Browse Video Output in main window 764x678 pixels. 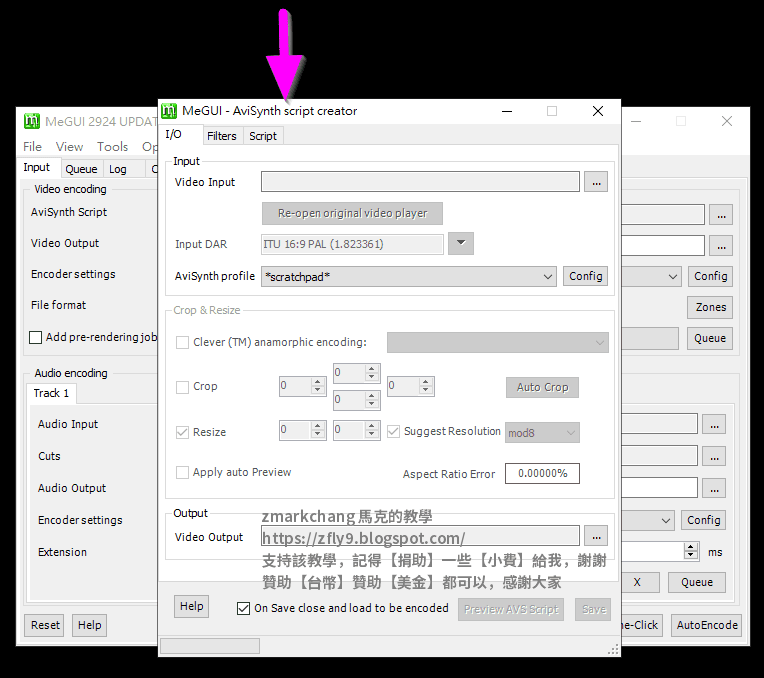pyautogui.click(x=721, y=246)
